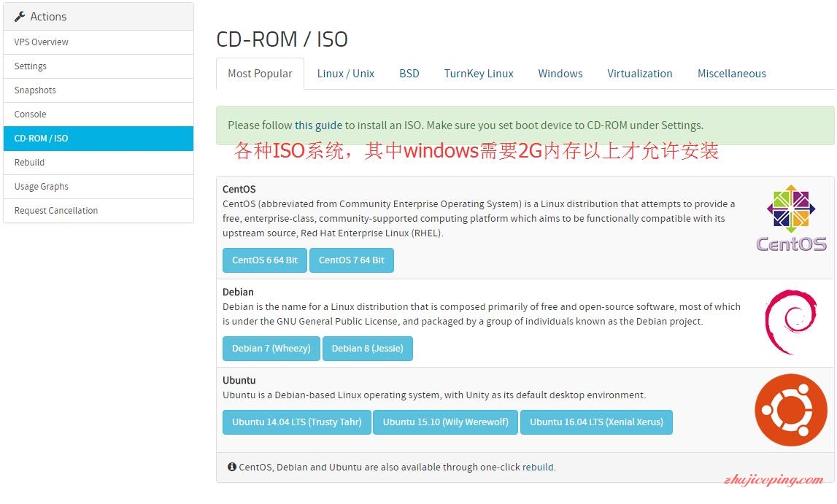Mount CentOS 6 64 Bit ISO
This screenshot has height=504, width=837.
coord(265,260)
